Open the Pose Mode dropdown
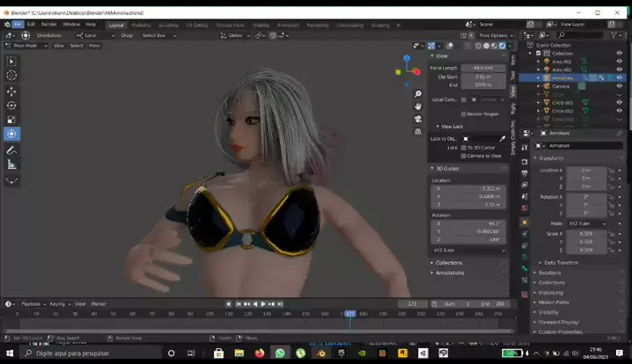This screenshot has width=632, height=364. click(26, 46)
